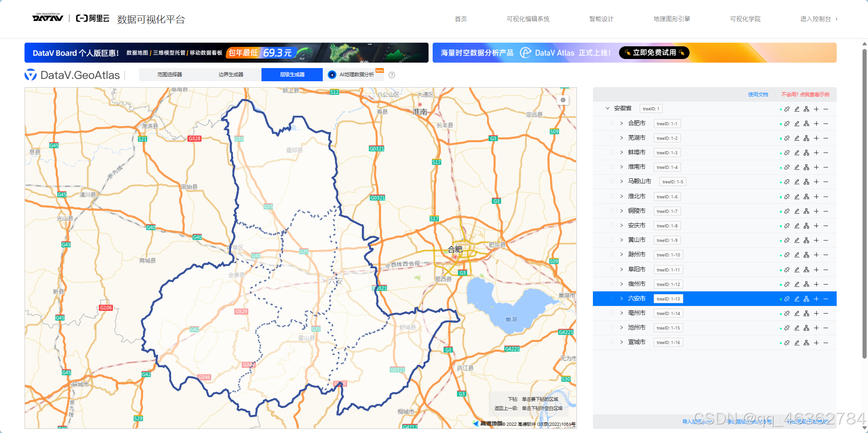The image size is (868, 433).
Task: Open hierarchy icon for 蚌埠市 row
Action: (x=806, y=153)
